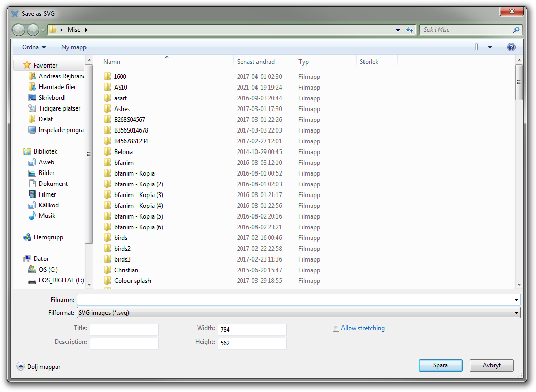Click the Spara button

click(440, 365)
